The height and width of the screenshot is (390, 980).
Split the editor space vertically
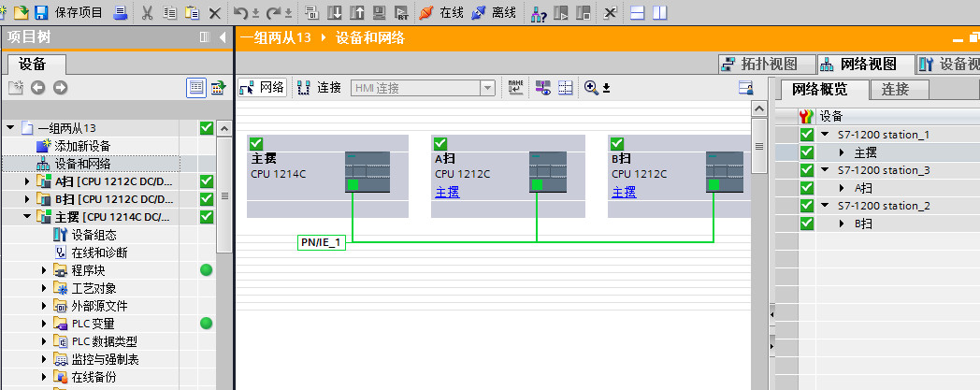coord(660,12)
